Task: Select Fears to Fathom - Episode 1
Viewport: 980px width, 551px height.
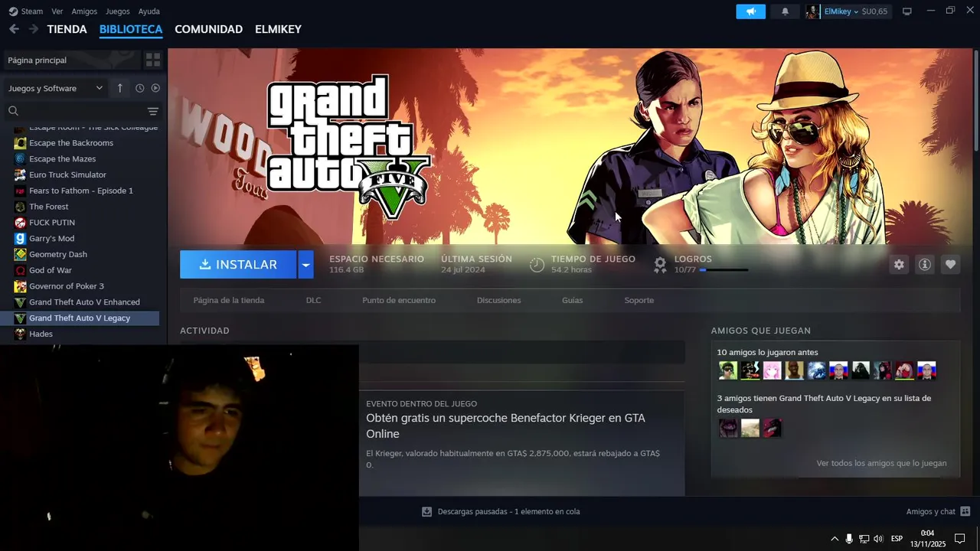Action: point(83,191)
